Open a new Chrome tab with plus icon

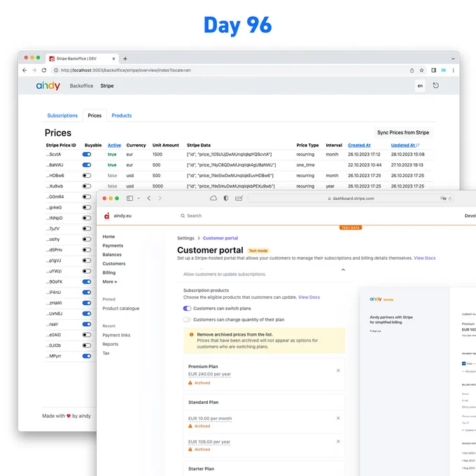pyautogui.click(x=125, y=59)
